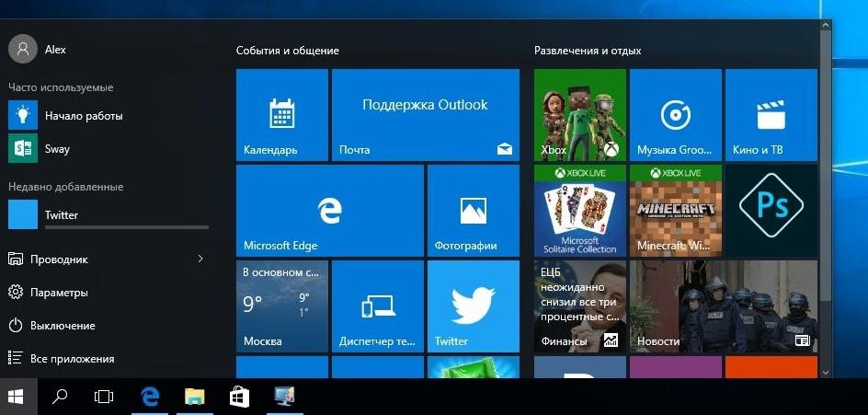Click the monitor app icon on taskbar
Viewport: 868px width, 415px height.
coord(284,397)
